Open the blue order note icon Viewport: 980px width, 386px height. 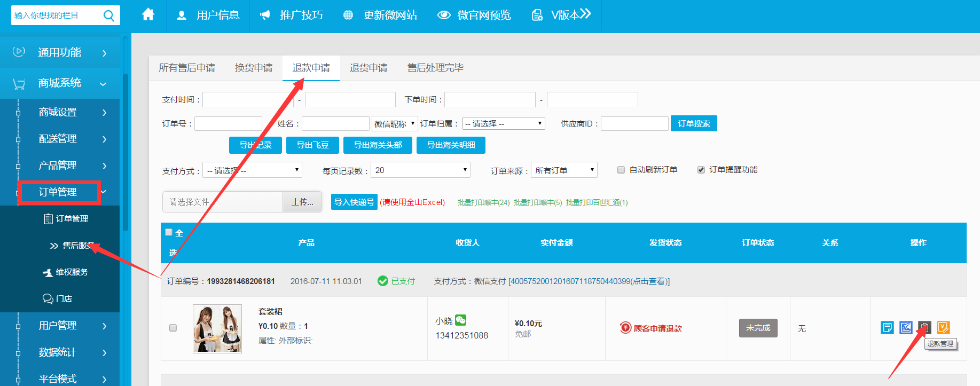[887, 327]
